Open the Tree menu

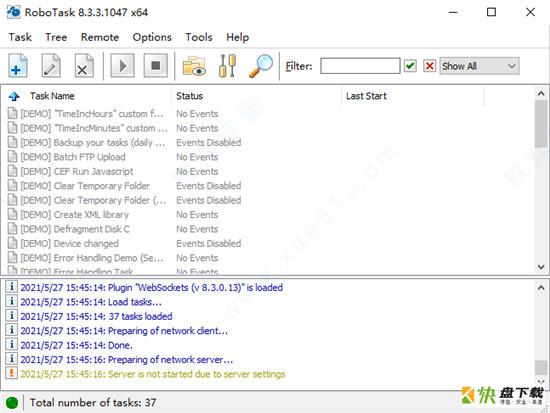56,37
